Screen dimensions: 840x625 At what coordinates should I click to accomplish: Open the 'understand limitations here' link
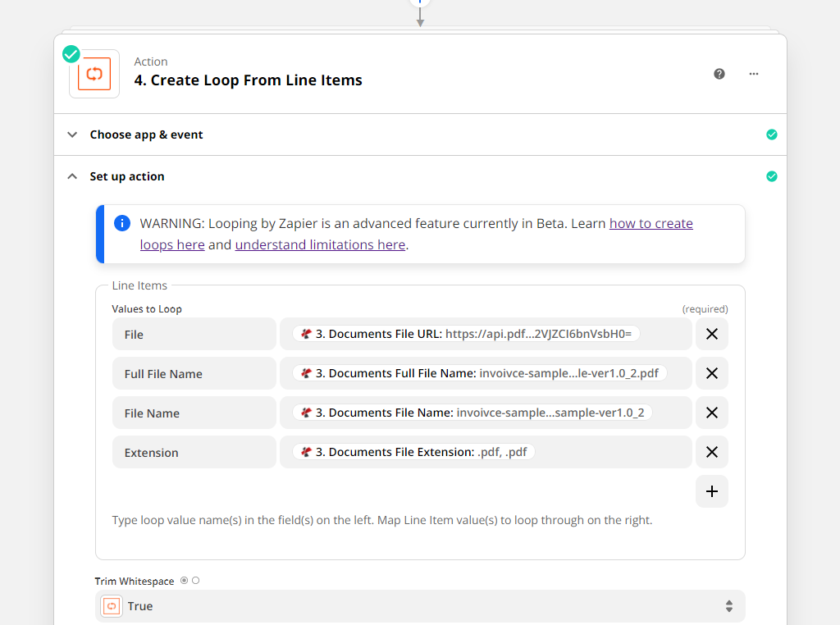(320, 244)
